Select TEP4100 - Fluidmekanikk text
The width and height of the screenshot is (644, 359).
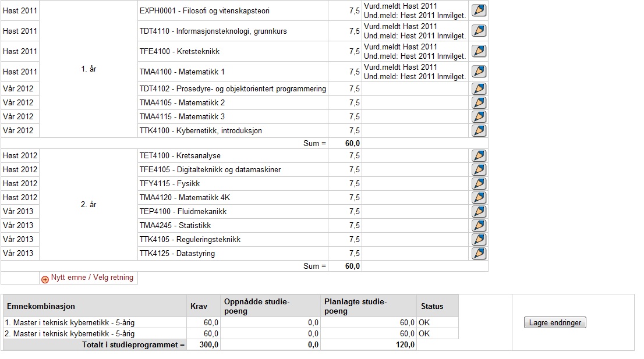click(x=183, y=212)
